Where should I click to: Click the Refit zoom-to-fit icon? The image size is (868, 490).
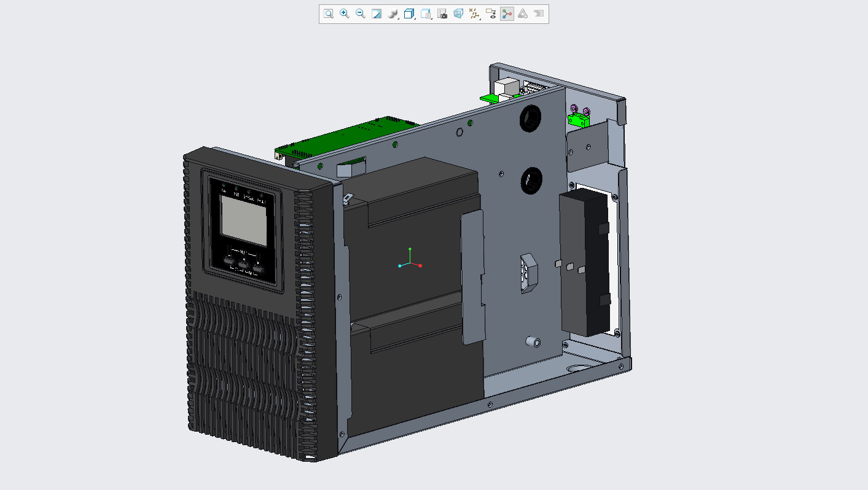pos(329,14)
